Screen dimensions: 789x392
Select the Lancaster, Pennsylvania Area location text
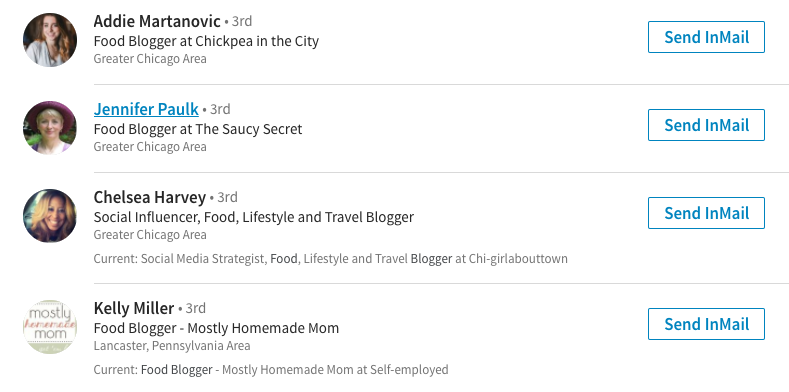pyautogui.click(x=172, y=346)
